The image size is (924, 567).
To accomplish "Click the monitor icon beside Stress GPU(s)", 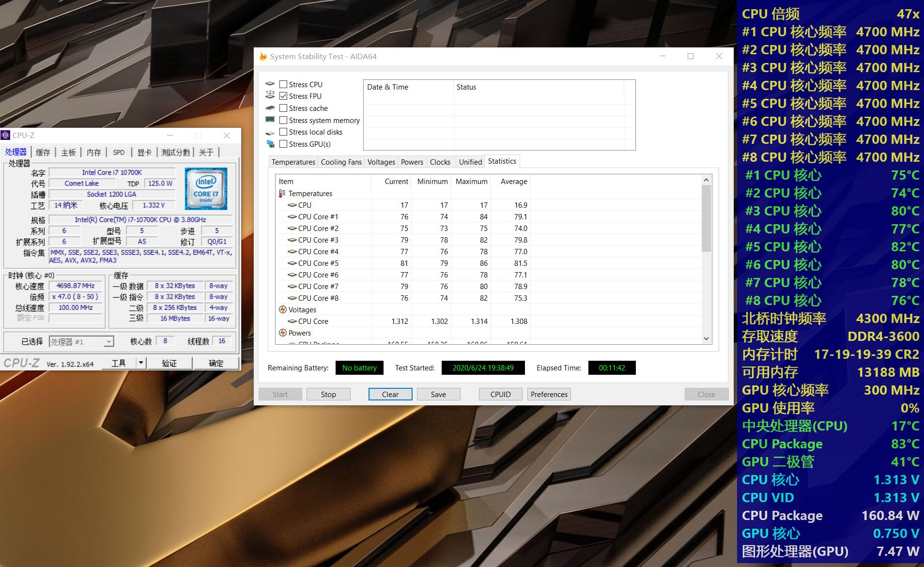I will [270, 144].
